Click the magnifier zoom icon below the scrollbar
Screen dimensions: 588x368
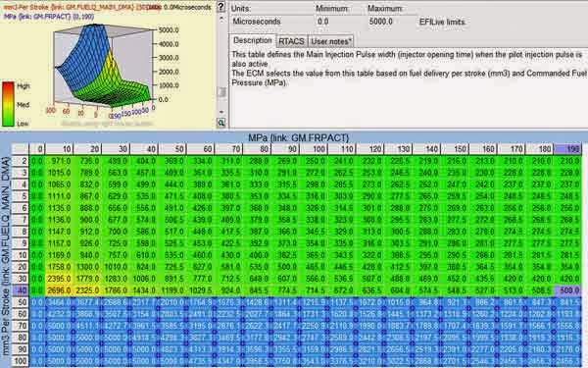(221, 123)
